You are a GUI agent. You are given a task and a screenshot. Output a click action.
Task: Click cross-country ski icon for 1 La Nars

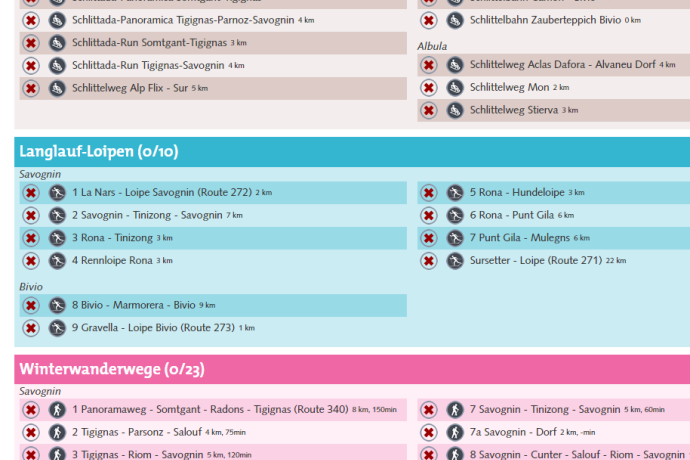point(57,192)
